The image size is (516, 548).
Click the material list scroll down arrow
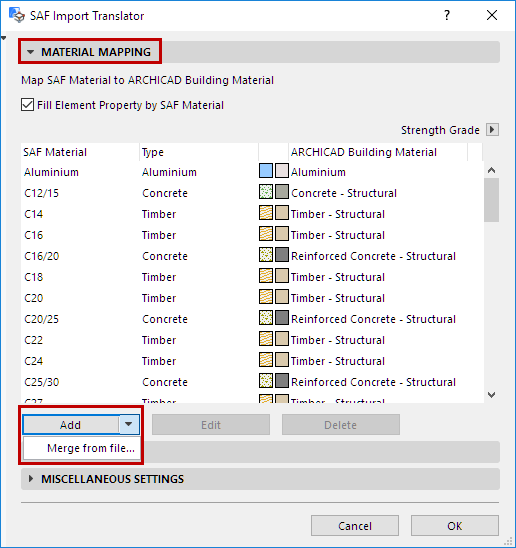pos(492,395)
